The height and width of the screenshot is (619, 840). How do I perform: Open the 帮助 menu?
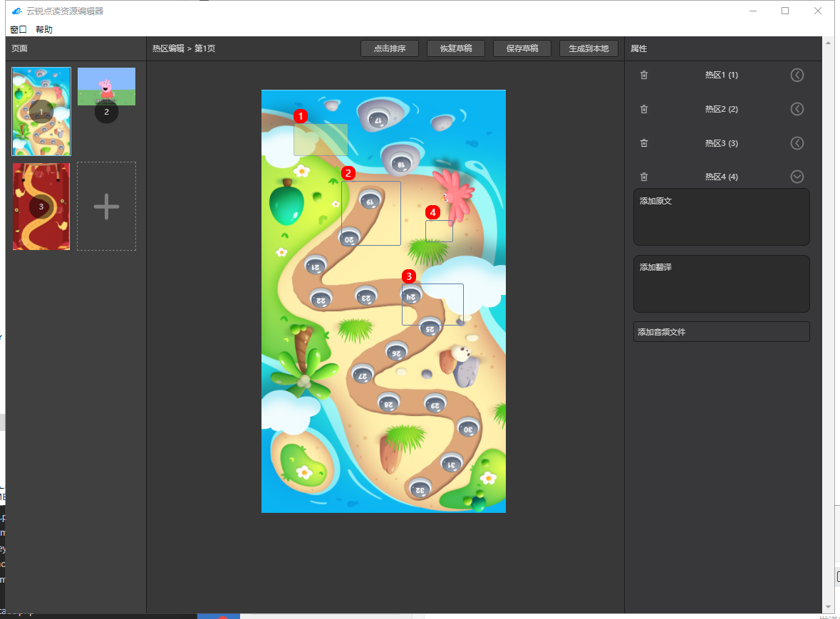click(x=44, y=29)
